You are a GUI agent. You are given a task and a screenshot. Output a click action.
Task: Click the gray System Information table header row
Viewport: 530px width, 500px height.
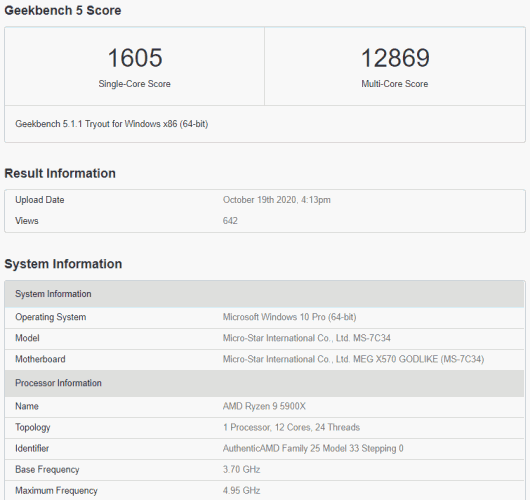pos(265,294)
